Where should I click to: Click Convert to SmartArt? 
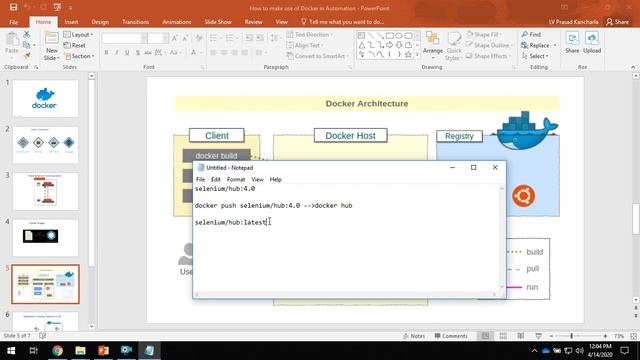(x=318, y=56)
